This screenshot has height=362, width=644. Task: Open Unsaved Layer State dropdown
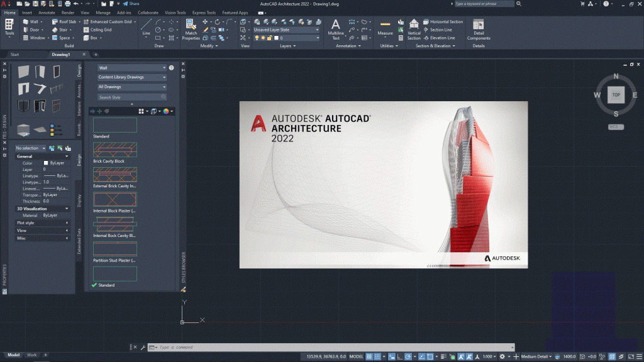(x=286, y=30)
